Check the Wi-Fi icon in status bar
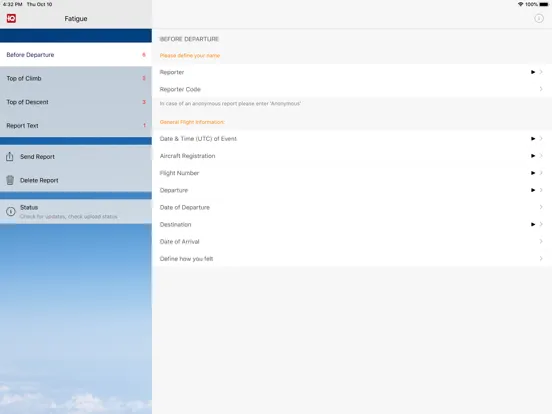552x414 pixels. [x=520, y=4]
